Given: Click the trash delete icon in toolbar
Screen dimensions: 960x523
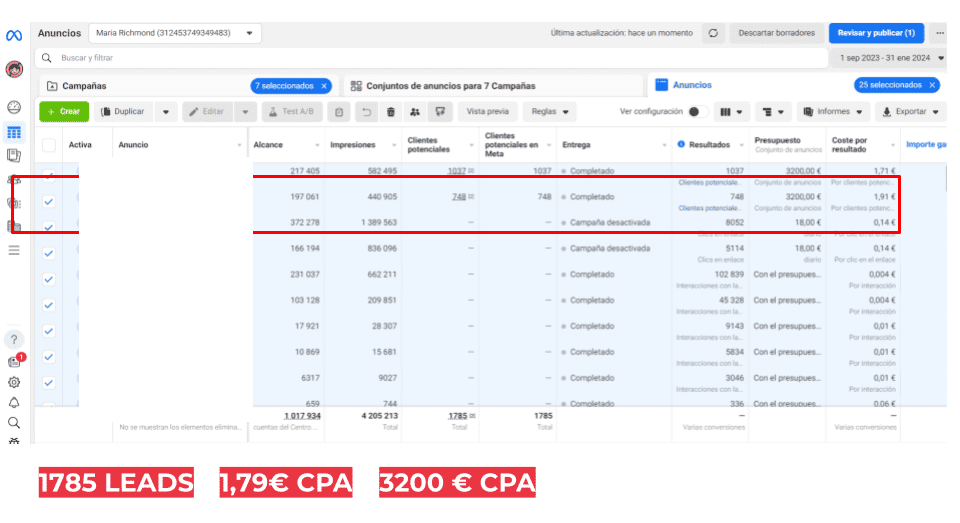Looking at the screenshot, I should click(x=390, y=112).
